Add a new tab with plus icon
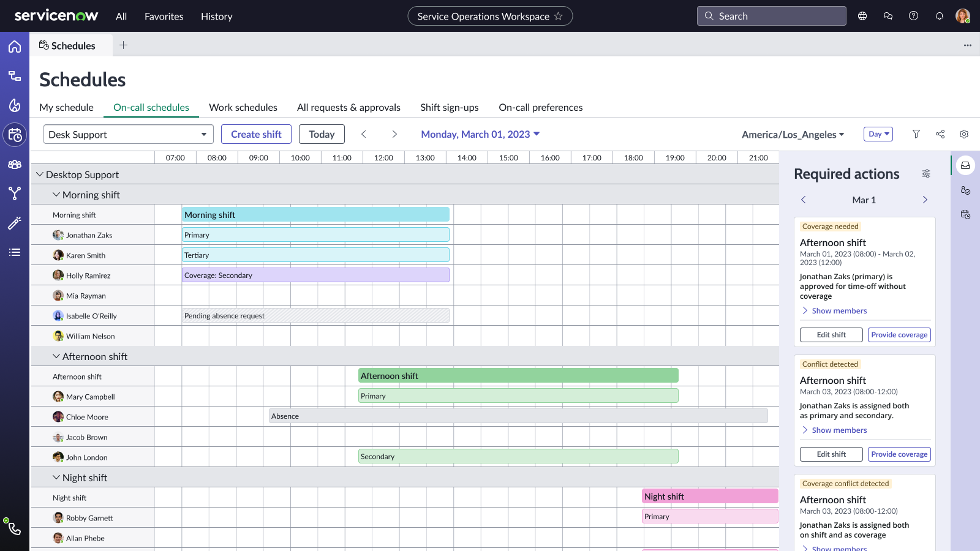The width and height of the screenshot is (980, 551). coord(123,45)
